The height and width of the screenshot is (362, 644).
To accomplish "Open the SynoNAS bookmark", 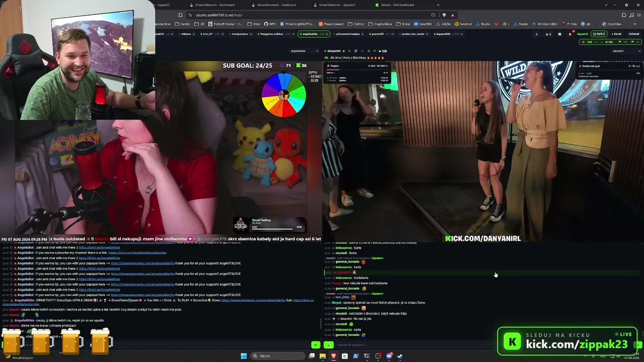I will (423, 24).
